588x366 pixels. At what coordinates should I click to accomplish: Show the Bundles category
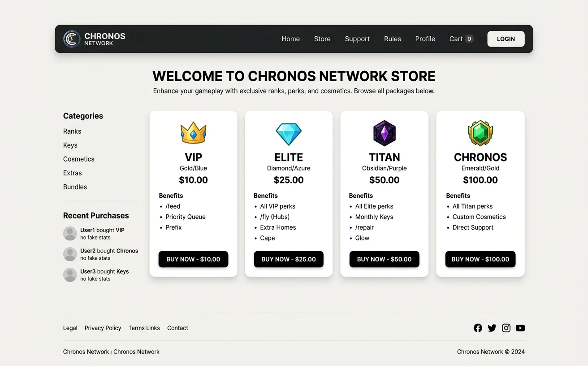click(x=75, y=187)
